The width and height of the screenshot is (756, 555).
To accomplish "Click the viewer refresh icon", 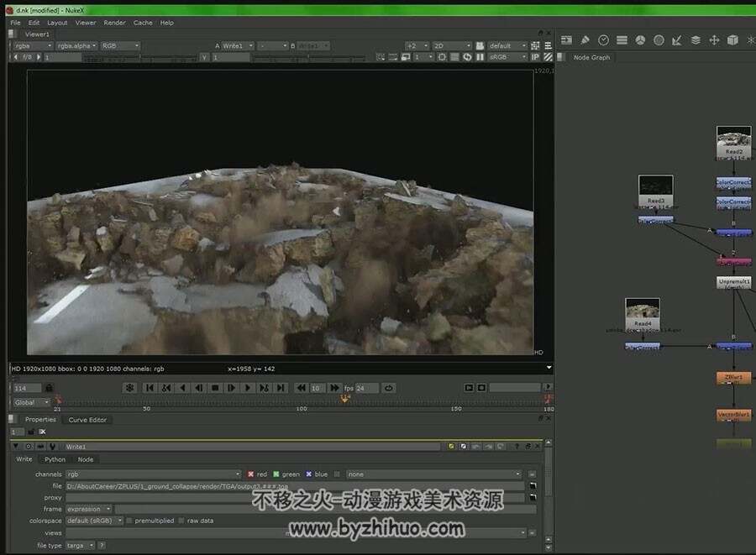I will (x=467, y=57).
